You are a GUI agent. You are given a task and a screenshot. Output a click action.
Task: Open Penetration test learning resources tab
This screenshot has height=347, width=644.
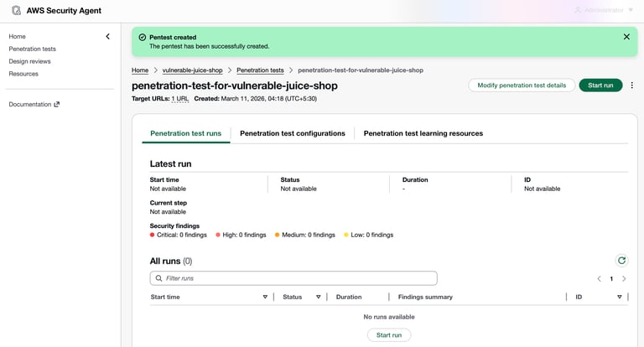coord(423,133)
